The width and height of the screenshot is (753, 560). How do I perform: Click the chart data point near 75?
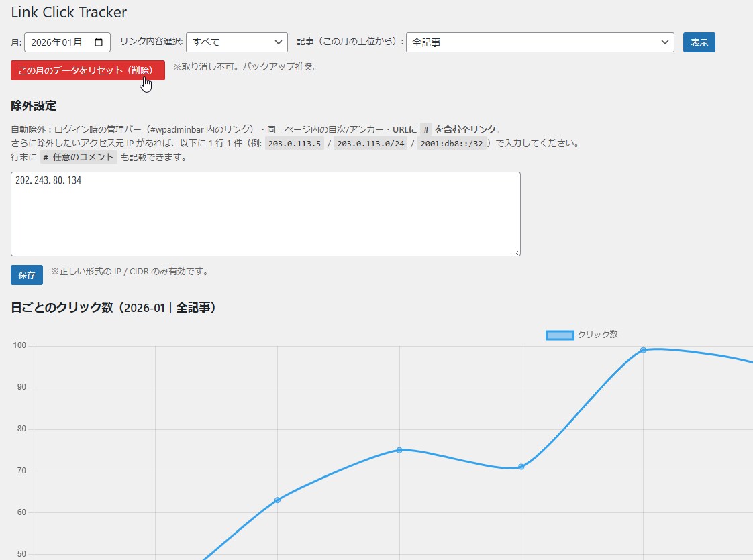(x=399, y=450)
